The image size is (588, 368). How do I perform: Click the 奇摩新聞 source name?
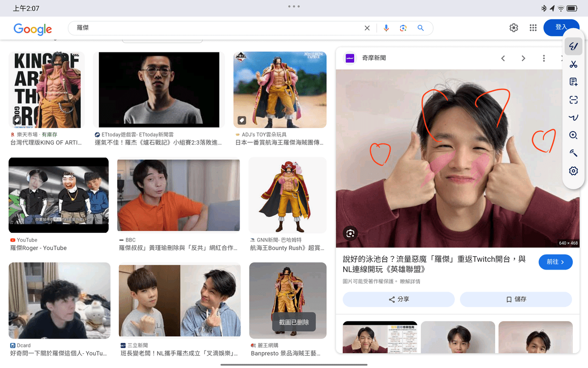point(374,58)
